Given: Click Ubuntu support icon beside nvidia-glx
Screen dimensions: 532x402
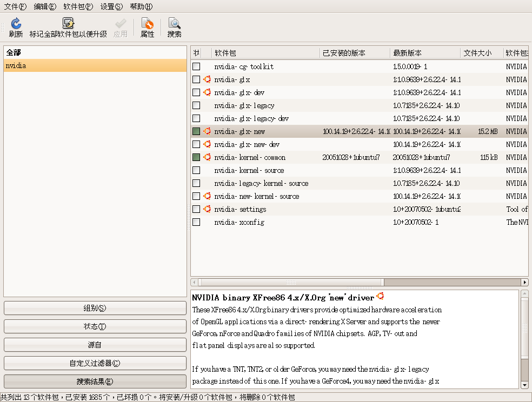Looking at the screenshot, I should click(x=207, y=79).
